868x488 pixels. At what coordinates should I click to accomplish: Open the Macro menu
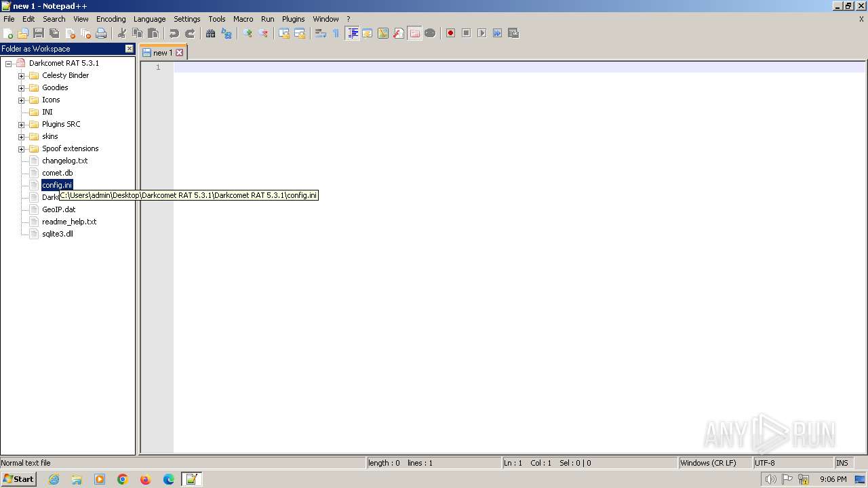point(243,19)
